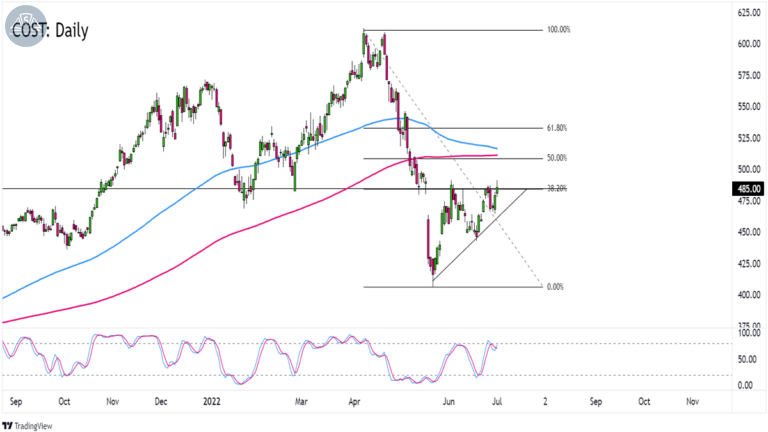The image size is (768, 432).
Task: Select the COST: Daily chart title
Action: 50,30
